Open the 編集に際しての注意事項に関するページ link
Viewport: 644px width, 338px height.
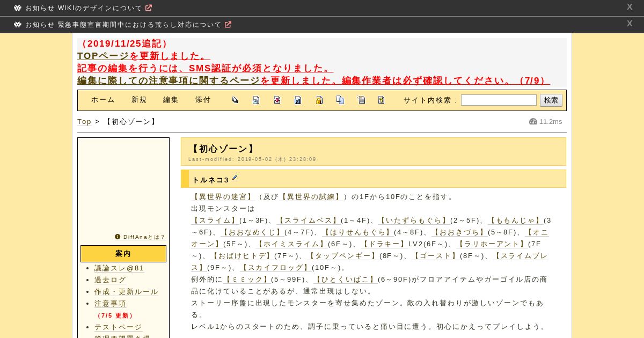click(169, 80)
